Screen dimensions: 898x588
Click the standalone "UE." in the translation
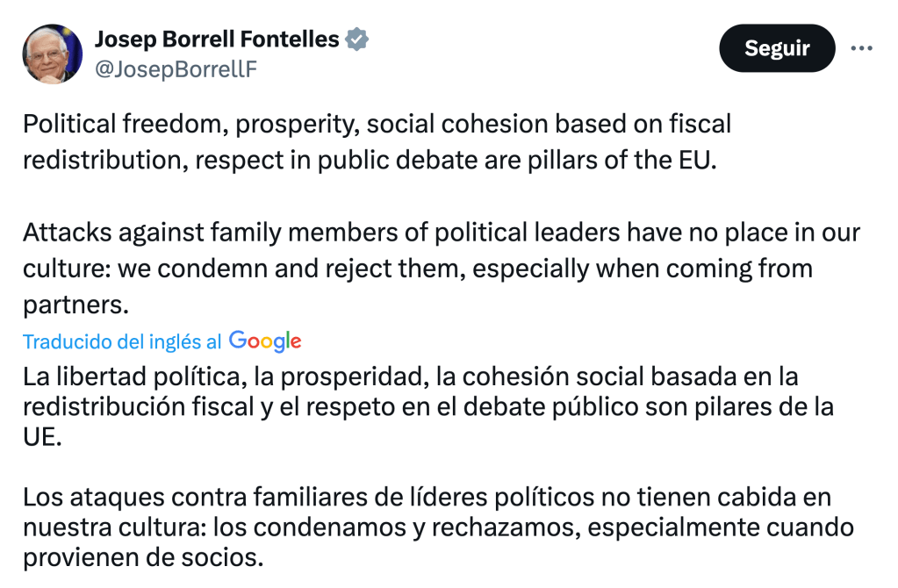tap(43, 438)
